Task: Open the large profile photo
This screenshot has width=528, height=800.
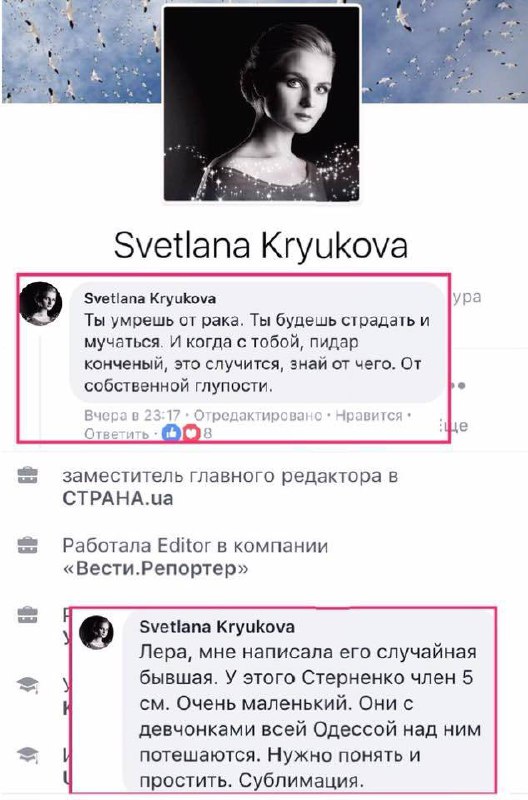Action: 261,103
